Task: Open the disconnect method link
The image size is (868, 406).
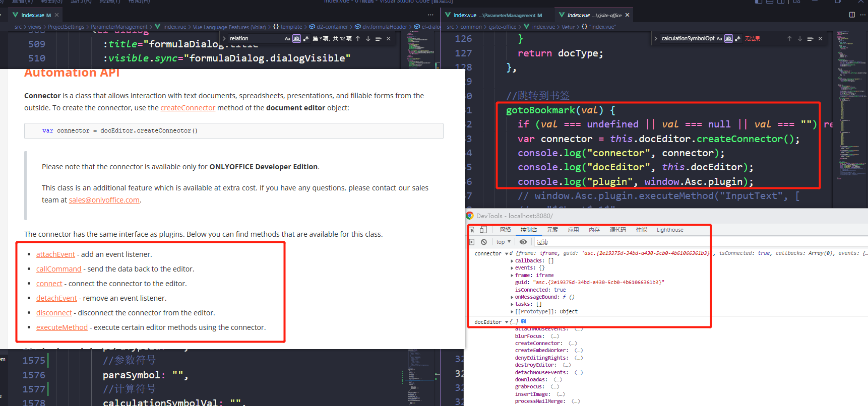Action: pyautogui.click(x=54, y=313)
